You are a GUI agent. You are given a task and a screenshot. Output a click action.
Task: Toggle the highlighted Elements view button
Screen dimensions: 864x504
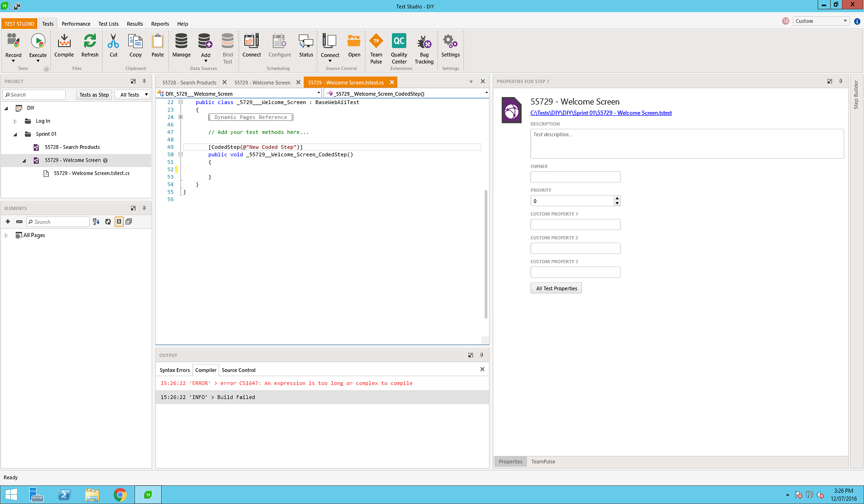119,222
